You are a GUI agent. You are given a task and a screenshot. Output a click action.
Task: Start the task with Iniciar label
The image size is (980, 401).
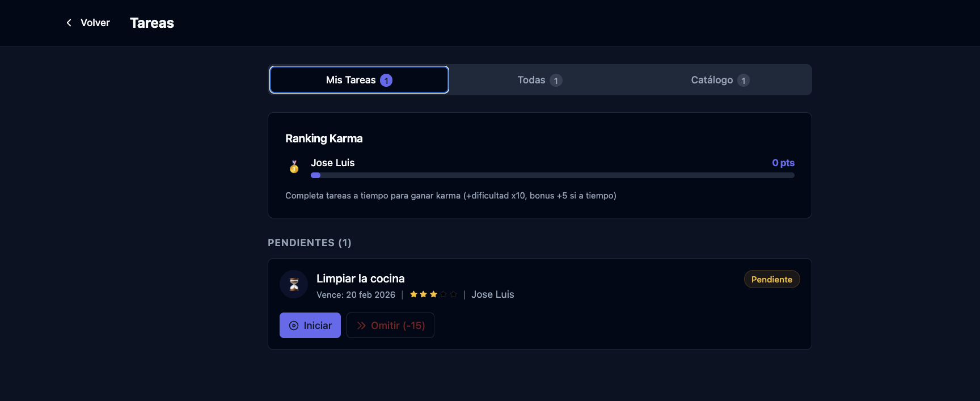tap(318, 326)
